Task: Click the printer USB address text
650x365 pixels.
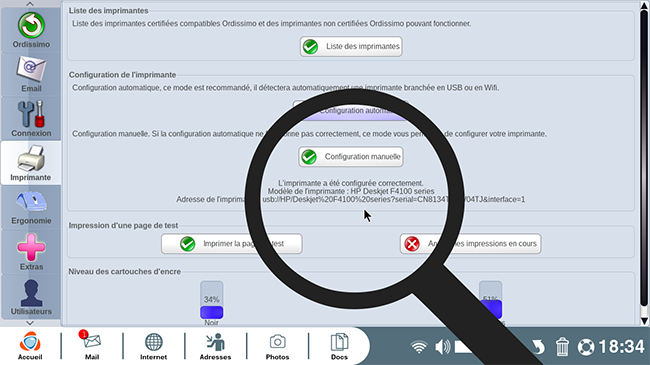Action: pyautogui.click(x=351, y=200)
